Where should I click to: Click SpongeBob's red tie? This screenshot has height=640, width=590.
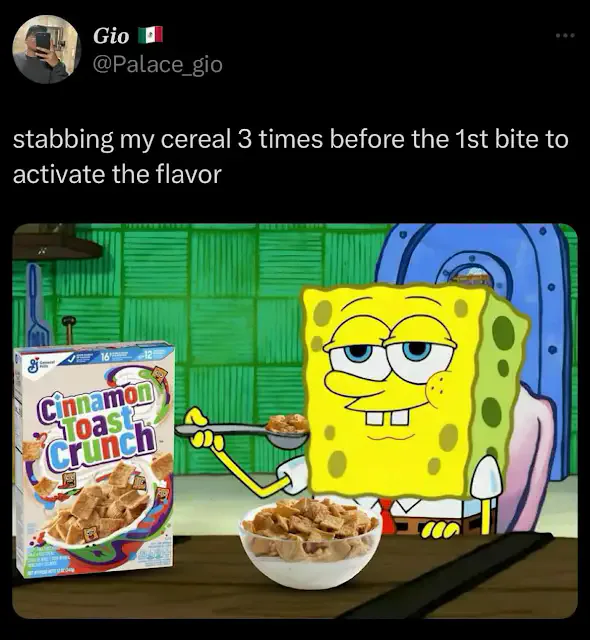click(384, 511)
